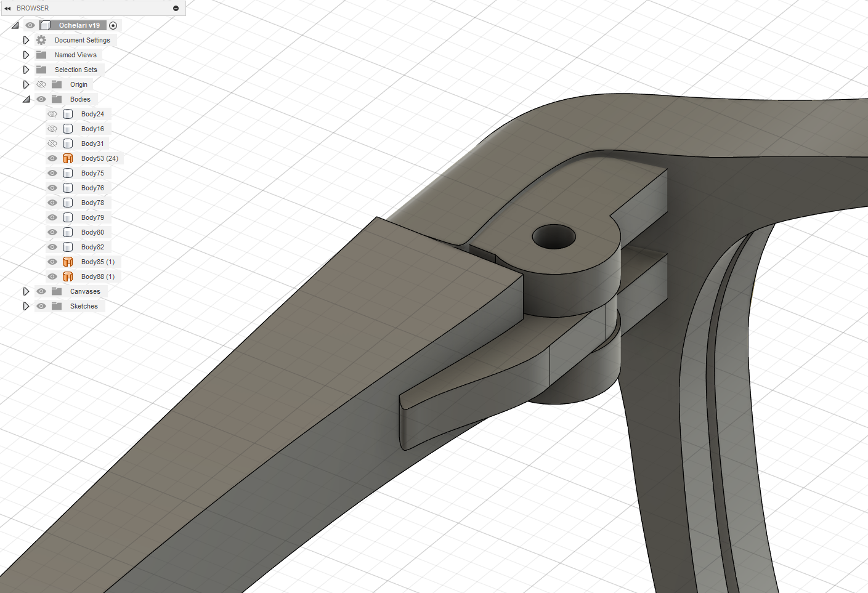Activate the Ochelari v19 component radio button
868x593 pixels.
pyautogui.click(x=113, y=25)
